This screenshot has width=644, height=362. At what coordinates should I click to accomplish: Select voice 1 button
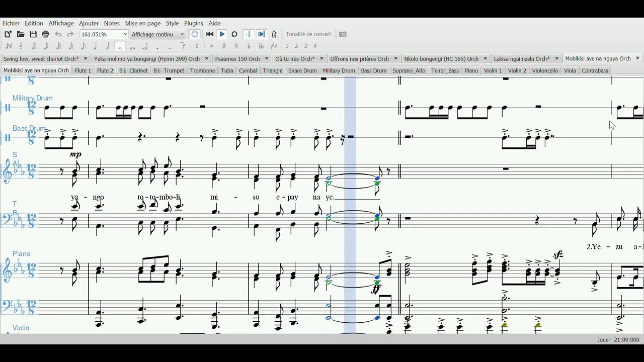(287, 46)
